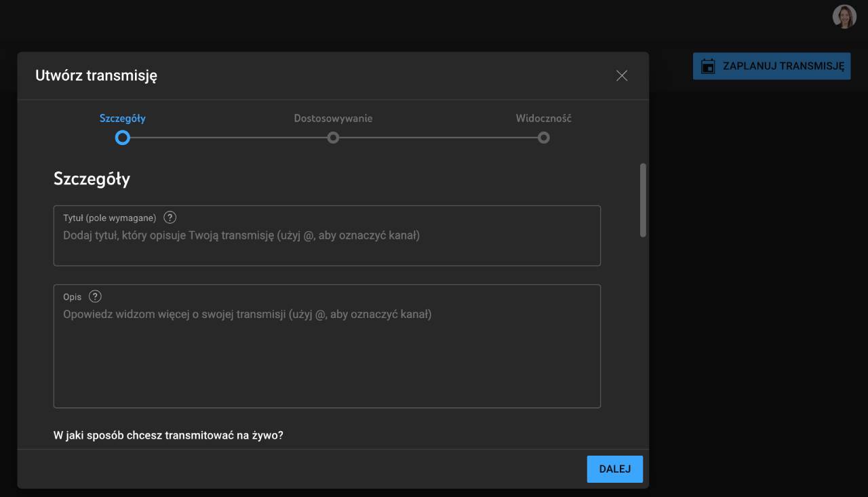Click help icon next to Opis label
Viewport: 868px width, 497px height.
tap(95, 296)
